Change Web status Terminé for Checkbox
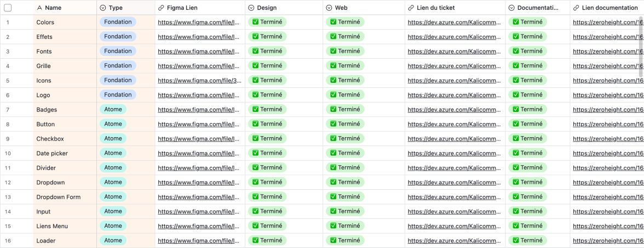The width and height of the screenshot is (644, 248). coord(345,138)
